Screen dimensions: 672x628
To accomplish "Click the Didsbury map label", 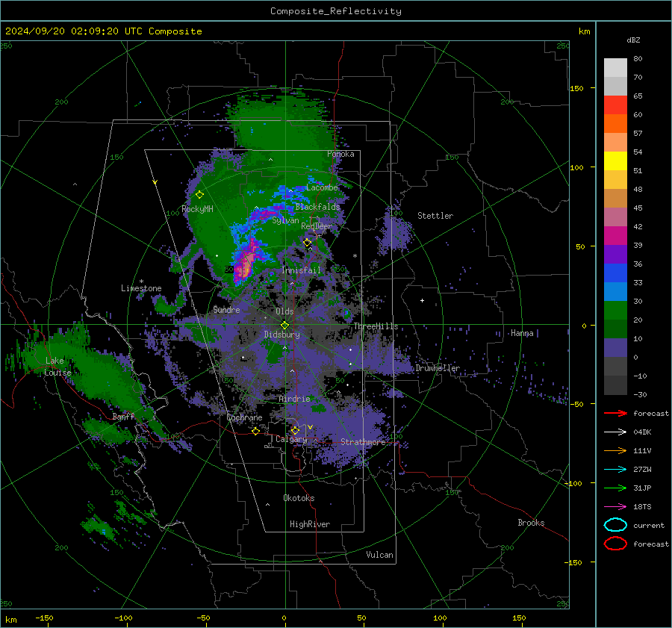I will tap(281, 335).
